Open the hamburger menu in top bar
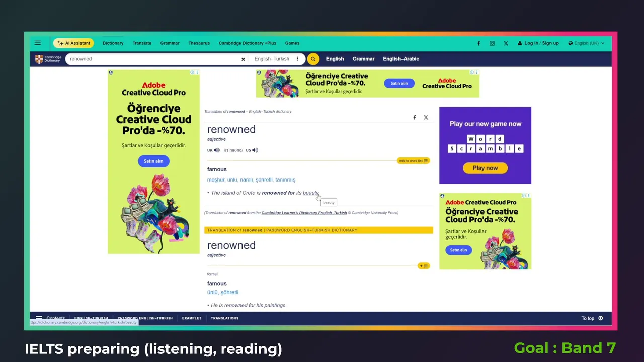The height and width of the screenshot is (362, 644). pos(37,43)
